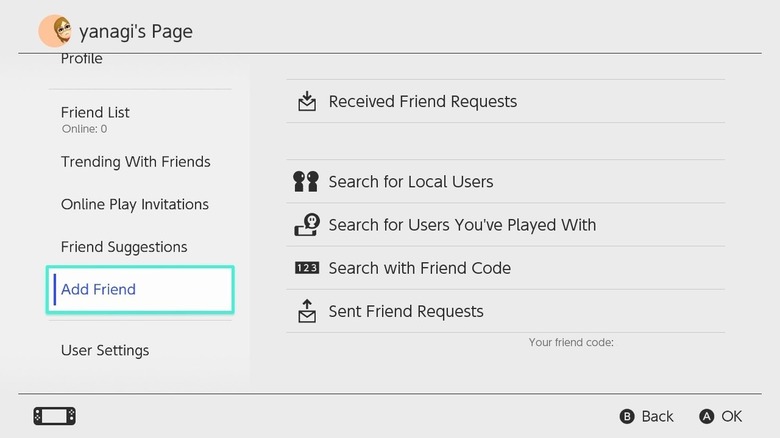Click the Sent Friend Requests outbox icon
This screenshot has width=780, height=438.
[x=306, y=311]
